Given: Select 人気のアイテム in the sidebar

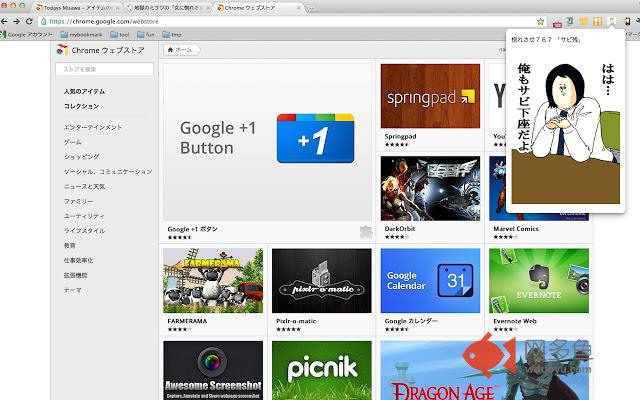Looking at the screenshot, I should (x=84, y=91).
